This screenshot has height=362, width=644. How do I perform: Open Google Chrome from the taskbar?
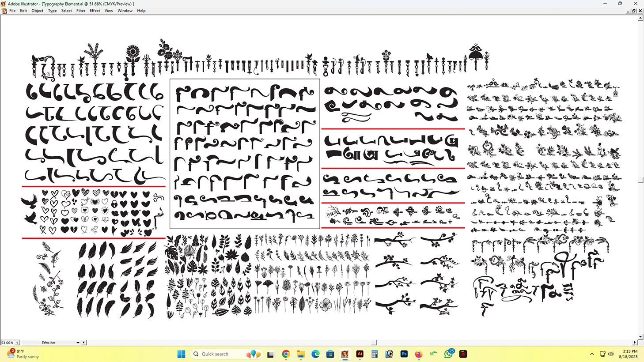pos(286,354)
